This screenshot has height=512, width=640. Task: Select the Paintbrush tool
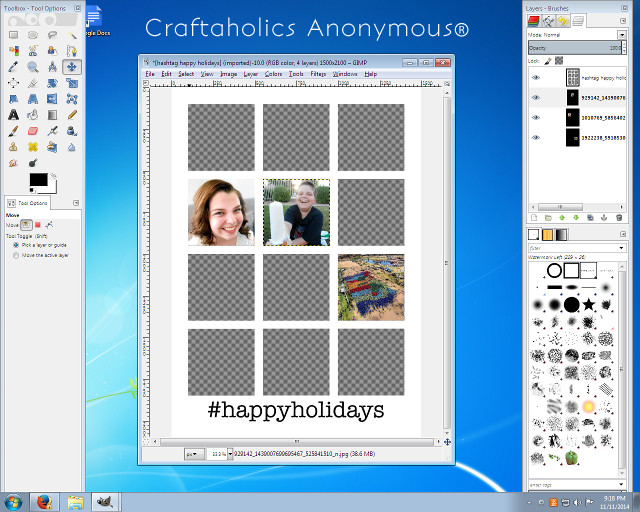[x=13, y=131]
